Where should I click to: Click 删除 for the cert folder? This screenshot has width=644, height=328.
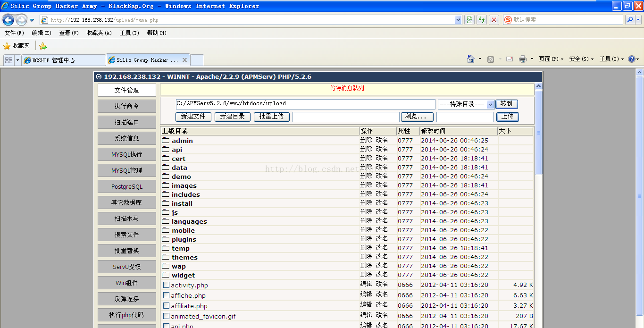coord(367,158)
